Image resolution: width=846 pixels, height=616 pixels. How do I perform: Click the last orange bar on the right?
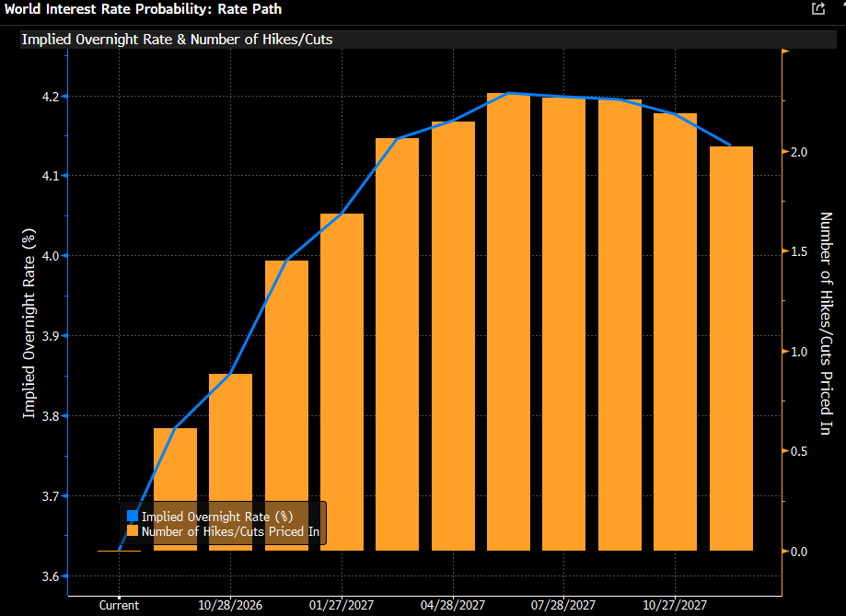coord(731,349)
